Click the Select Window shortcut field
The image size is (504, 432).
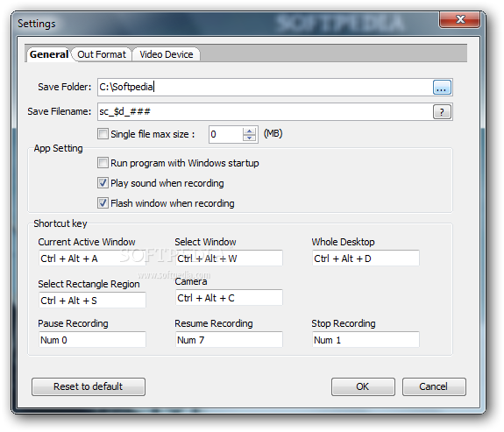229,258
